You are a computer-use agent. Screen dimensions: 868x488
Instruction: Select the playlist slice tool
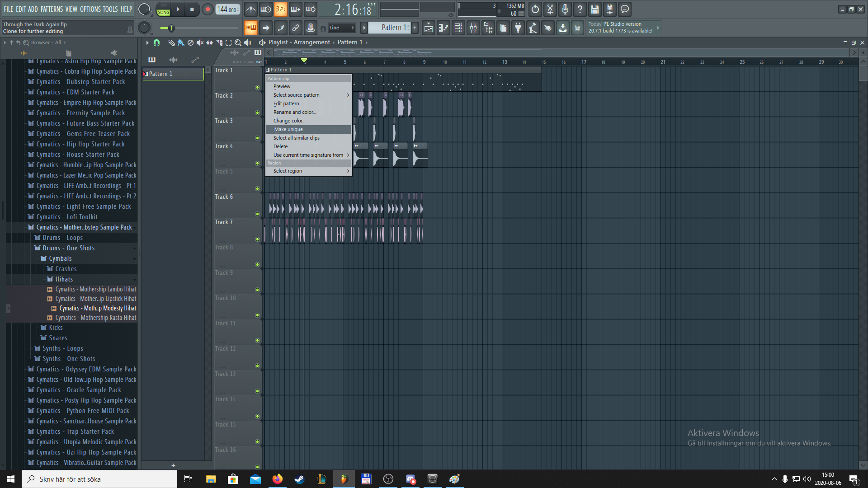point(219,42)
